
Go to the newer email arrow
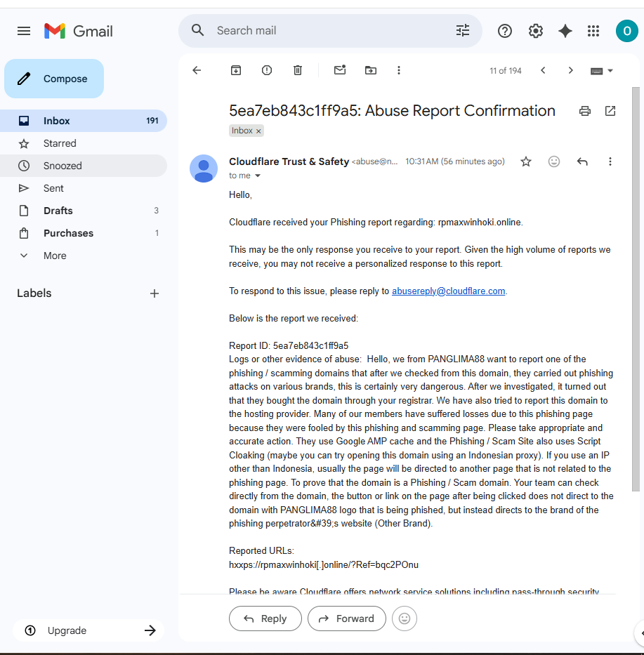click(543, 70)
